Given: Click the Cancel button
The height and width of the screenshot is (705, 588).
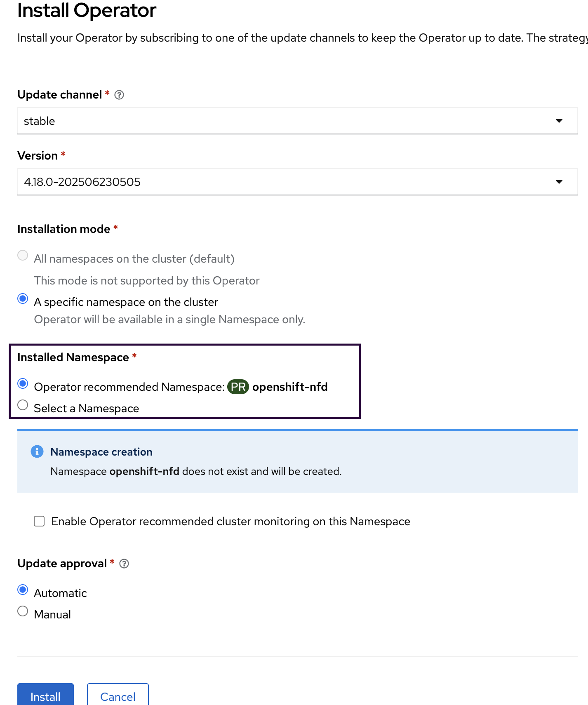Looking at the screenshot, I should (x=118, y=696).
